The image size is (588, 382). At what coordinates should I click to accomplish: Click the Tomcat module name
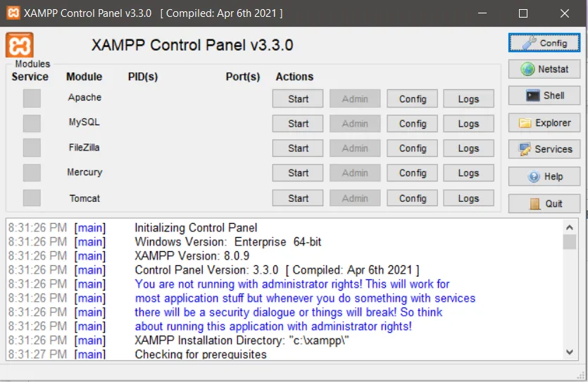tap(85, 198)
